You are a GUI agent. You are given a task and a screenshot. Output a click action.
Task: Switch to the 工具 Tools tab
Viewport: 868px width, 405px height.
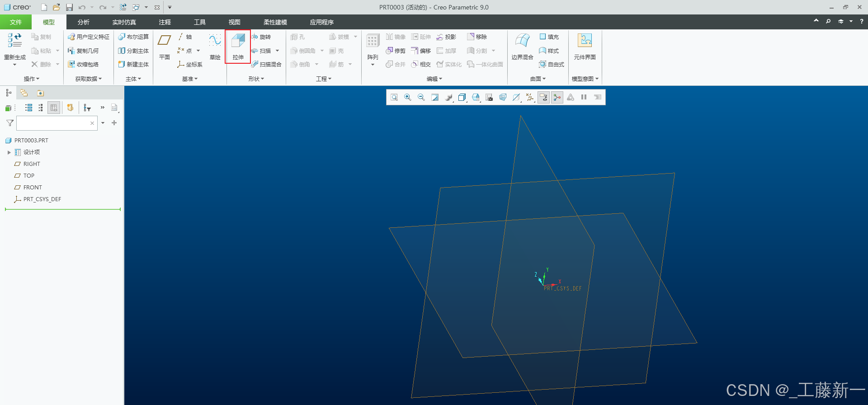(199, 22)
